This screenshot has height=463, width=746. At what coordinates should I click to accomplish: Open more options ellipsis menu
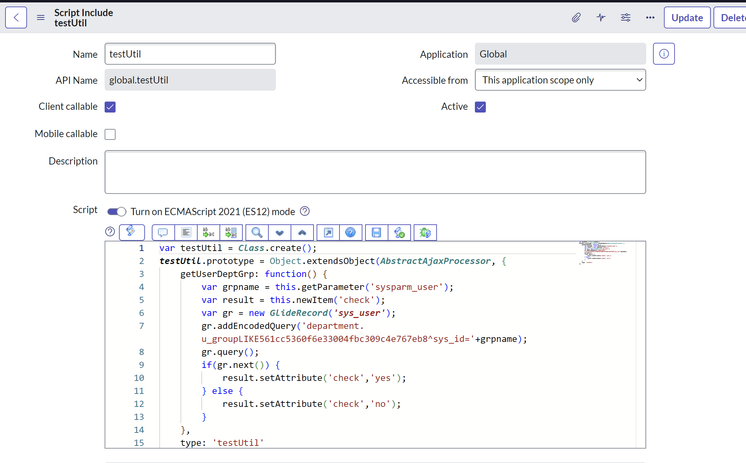point(650,18)
